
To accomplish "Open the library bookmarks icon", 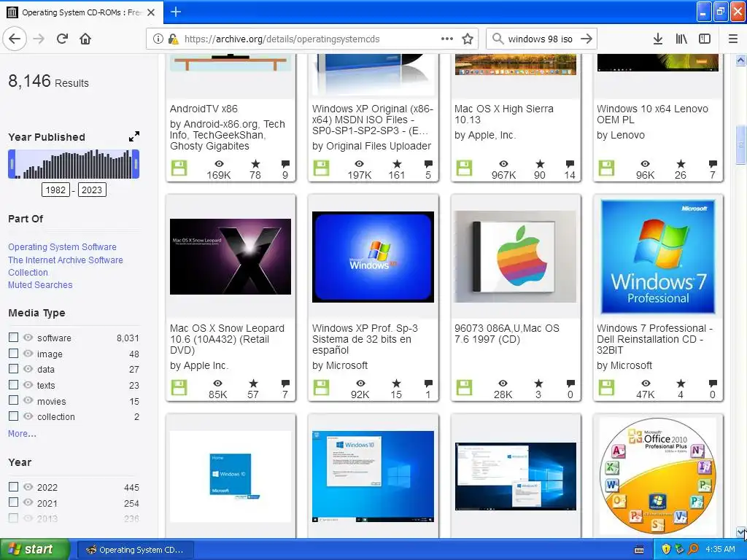I will tap(681, 39).
